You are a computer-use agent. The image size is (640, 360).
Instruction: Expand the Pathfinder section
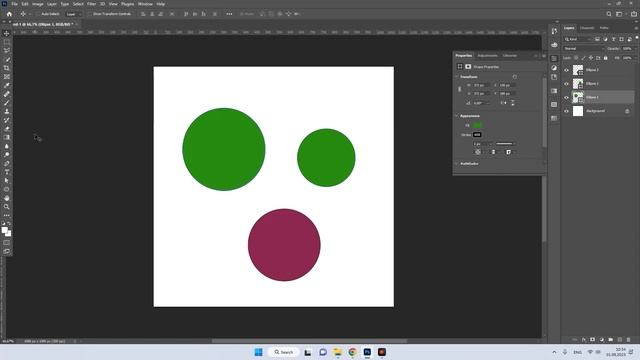point(456,164)
